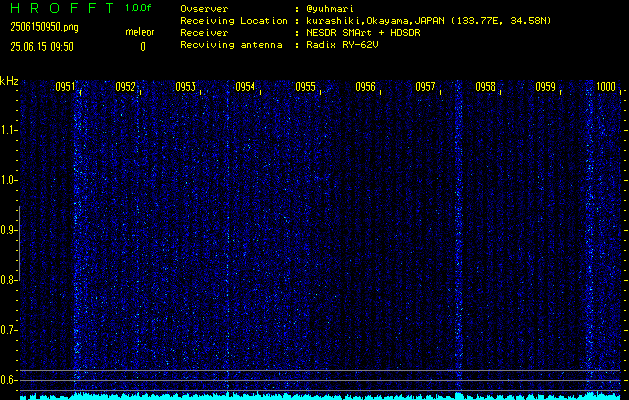629x400 pixels.
Task: Click the 1.1 kHz axis label
Action: click(8, 130)
